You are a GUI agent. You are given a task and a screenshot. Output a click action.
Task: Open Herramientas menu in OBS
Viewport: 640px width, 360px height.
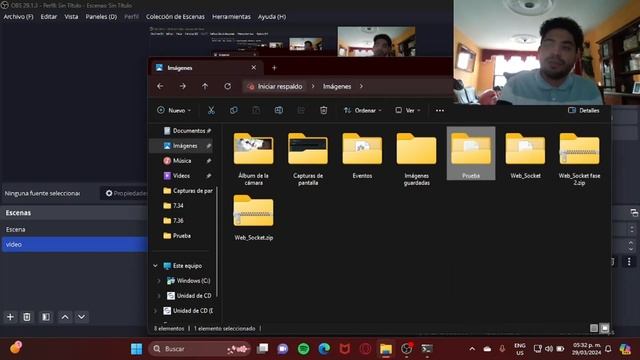point(231,17)
